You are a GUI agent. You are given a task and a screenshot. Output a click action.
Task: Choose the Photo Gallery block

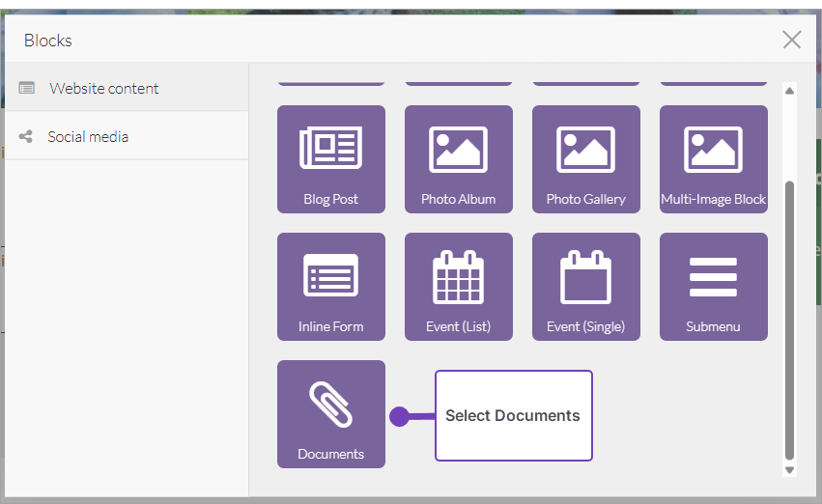point(585,158)
